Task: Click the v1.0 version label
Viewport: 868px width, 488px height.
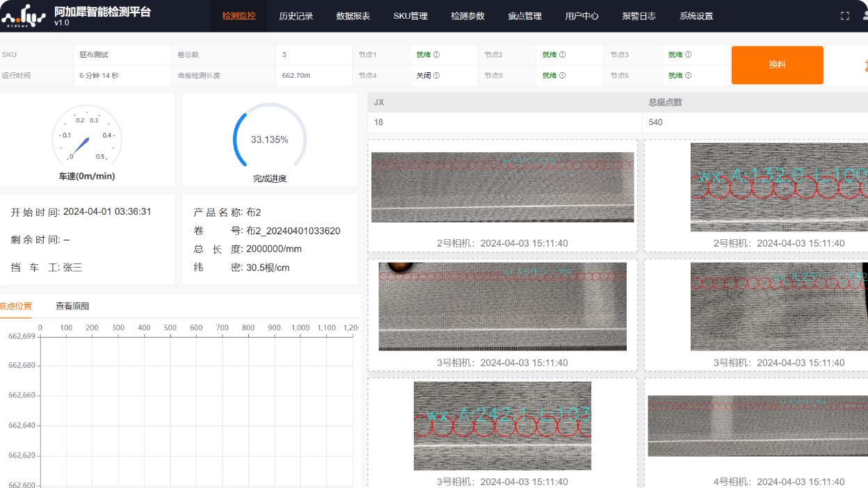Action: pyautogui.click(x=62, y=22)
